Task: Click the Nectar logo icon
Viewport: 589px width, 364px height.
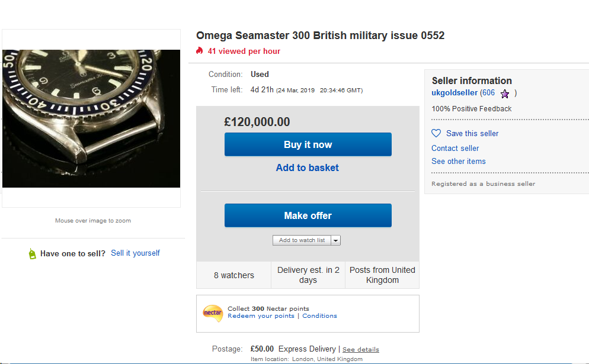Action: point(212,312)
